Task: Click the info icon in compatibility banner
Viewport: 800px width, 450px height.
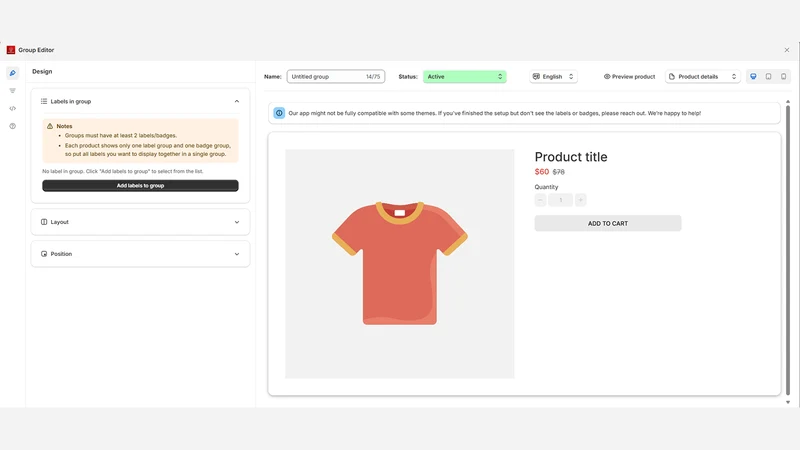Action: 279,113
